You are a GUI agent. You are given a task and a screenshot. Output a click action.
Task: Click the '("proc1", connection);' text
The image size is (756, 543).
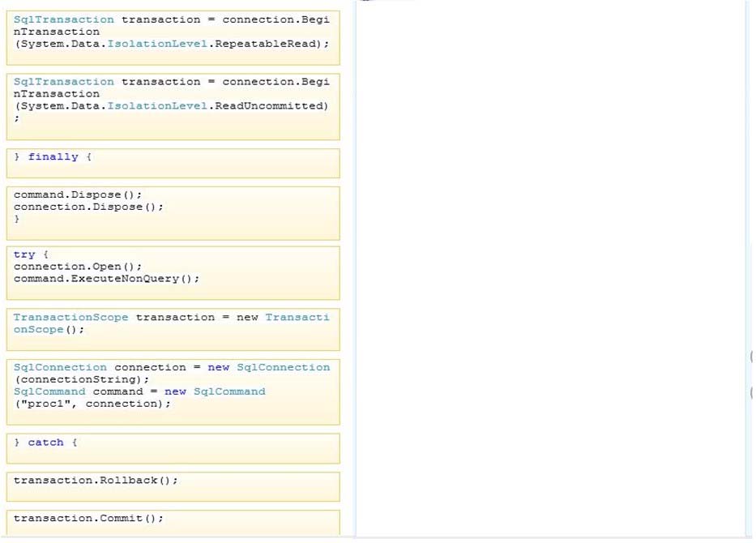pyautogui.click(x=92, y=404)
